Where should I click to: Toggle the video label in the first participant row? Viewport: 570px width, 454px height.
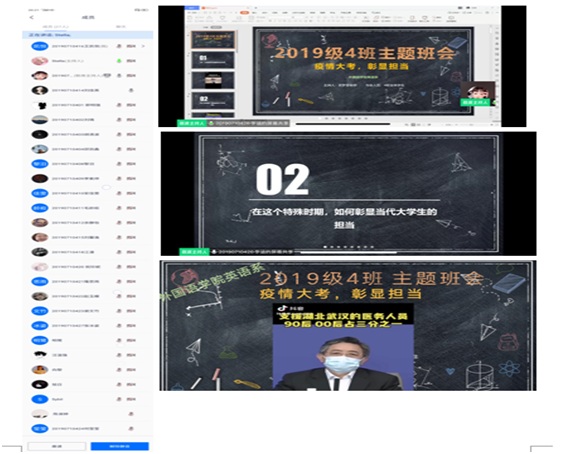click(x=131, y=46)
